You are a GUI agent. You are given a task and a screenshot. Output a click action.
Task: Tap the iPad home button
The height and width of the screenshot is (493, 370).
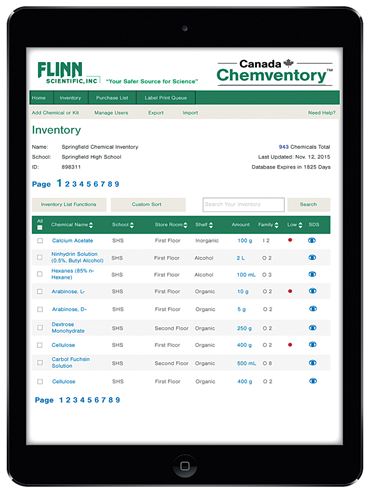click(185, 466)
